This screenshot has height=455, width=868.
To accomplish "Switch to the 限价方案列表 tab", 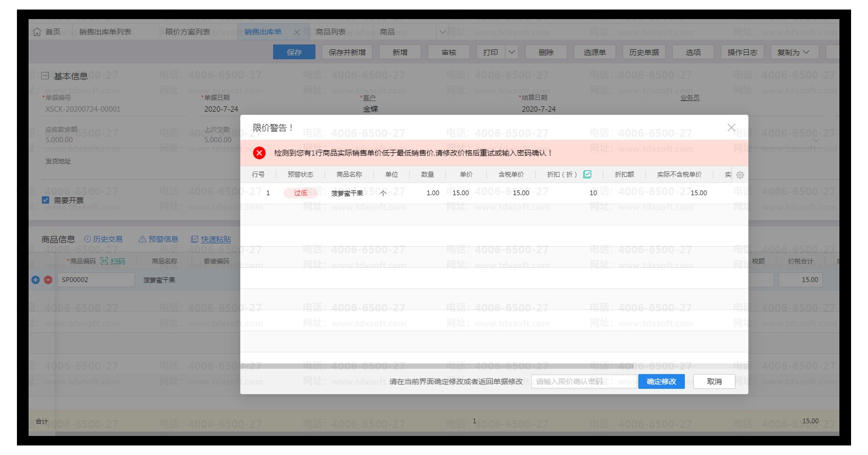I will [187, 32].
